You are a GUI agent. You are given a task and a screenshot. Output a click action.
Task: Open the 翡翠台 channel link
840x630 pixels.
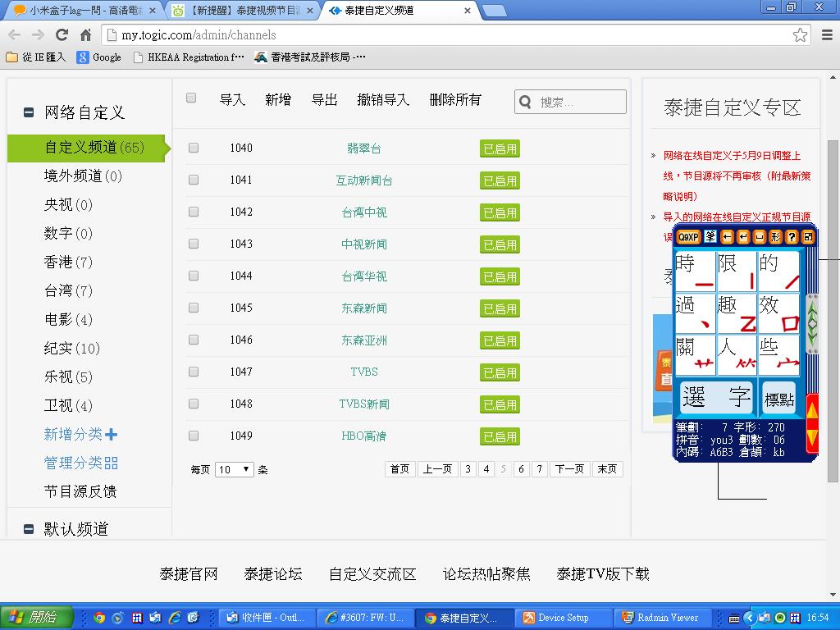pos(364,148)
